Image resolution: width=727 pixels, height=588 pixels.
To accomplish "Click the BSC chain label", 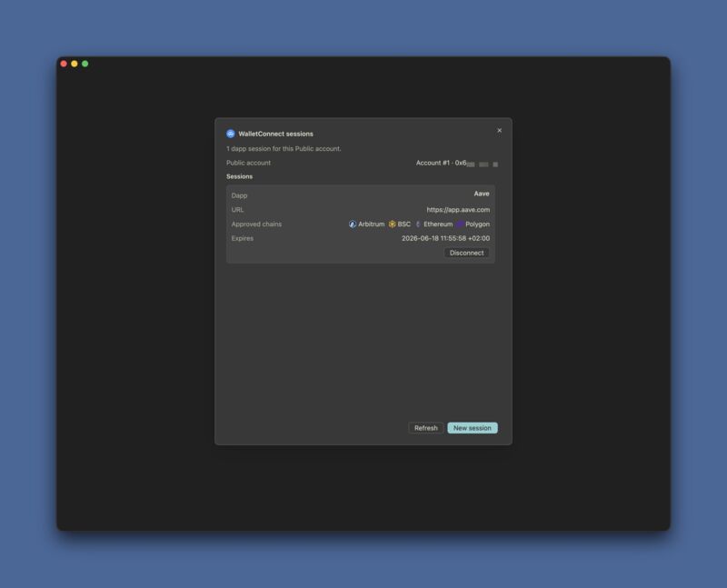I will (x=403, y=224).
